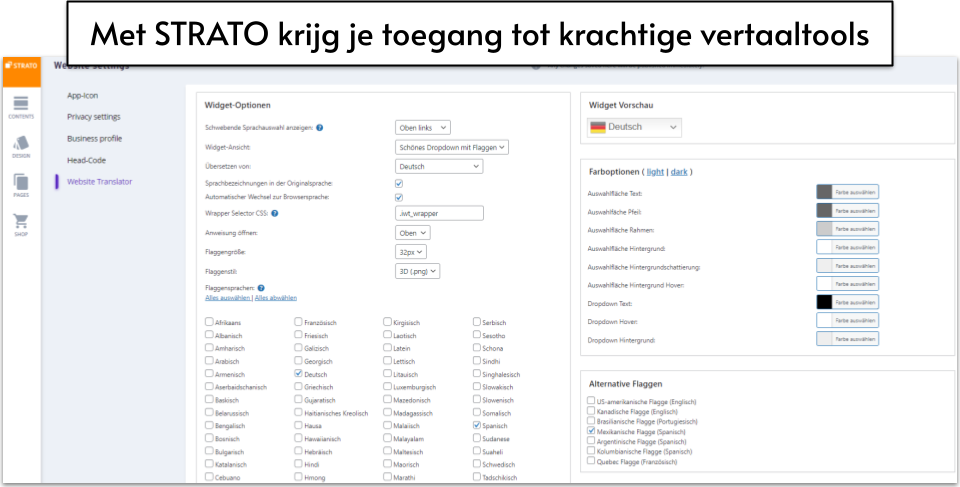Pick color for Auswahlfläche Rahmen
Image resolution: width=960 pixels, height=487 pixels.
[847, 229]
